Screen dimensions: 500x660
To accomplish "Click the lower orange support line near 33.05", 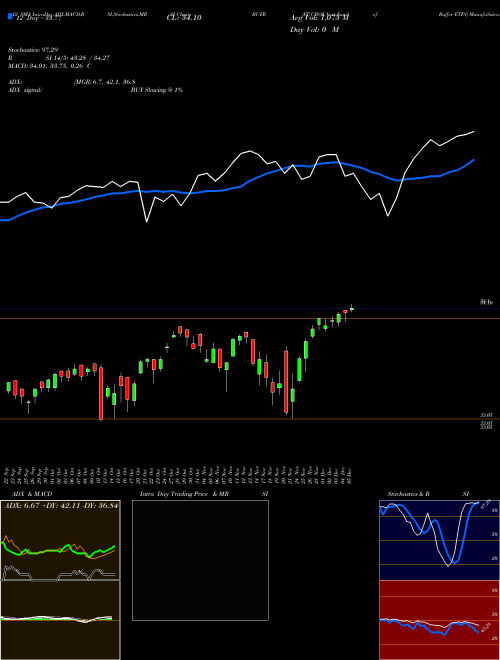I will (250, 419).
